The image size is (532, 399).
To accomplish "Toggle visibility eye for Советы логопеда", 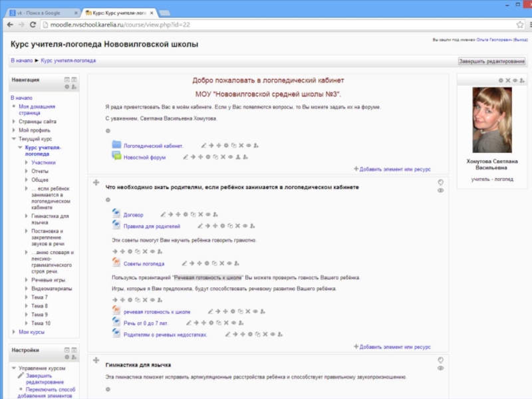I will click(x=229, y=263).
